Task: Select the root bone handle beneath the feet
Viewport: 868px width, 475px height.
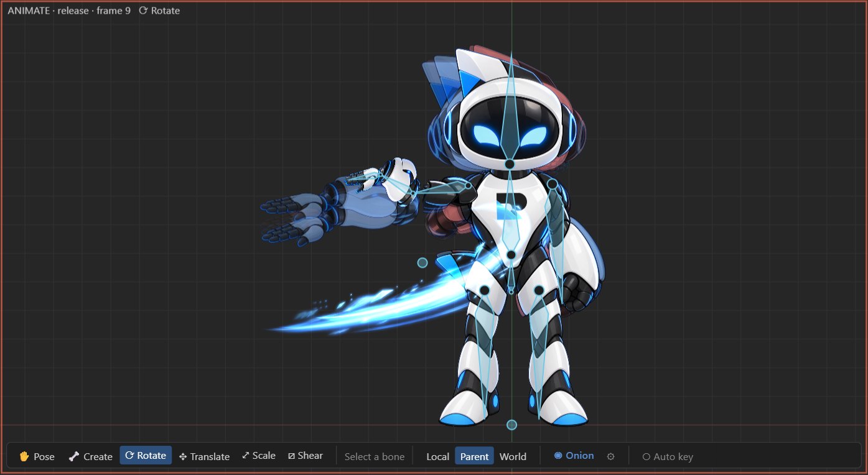Action: (x=511, y=425)
